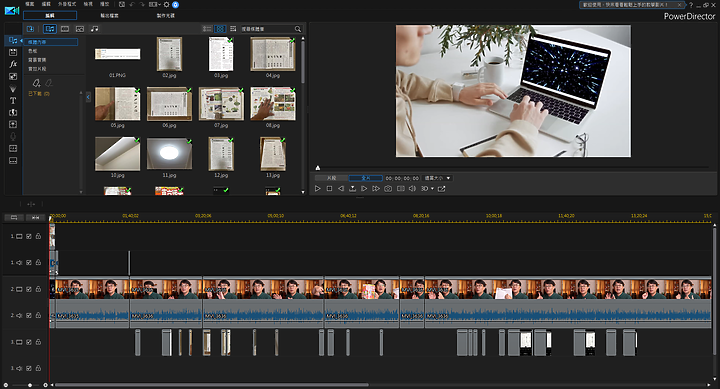Select Movie preview mode button
The width and height of the screenshot is (720, 389).
[x=366, y=178]
